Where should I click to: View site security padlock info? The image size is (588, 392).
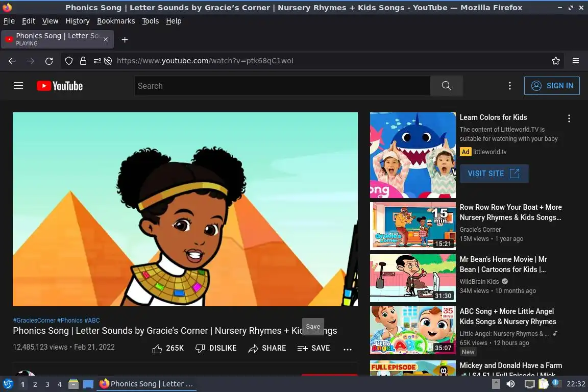(x=83, y=61)
